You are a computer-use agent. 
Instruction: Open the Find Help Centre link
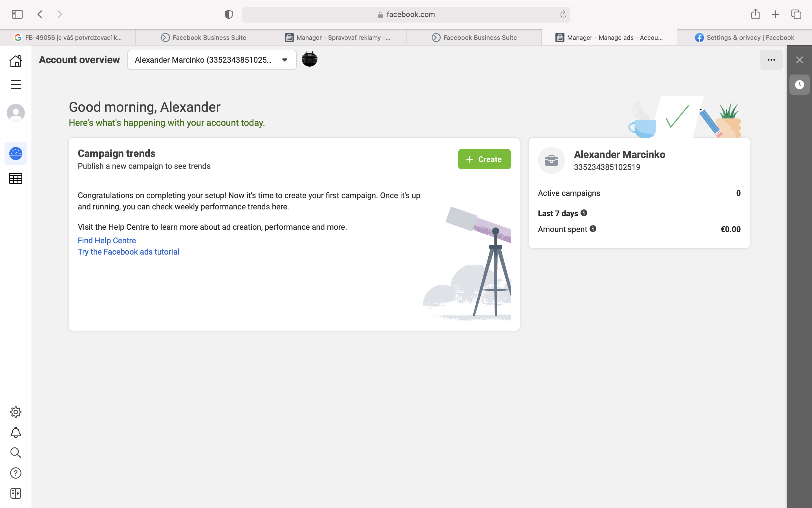tap(107, 240)
